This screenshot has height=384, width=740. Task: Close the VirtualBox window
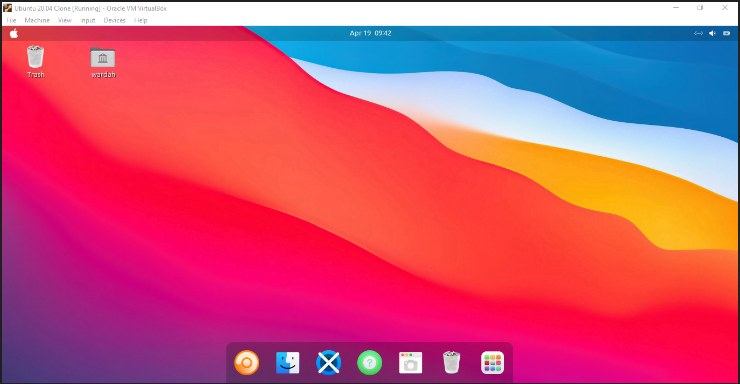(x=725, y=8)
